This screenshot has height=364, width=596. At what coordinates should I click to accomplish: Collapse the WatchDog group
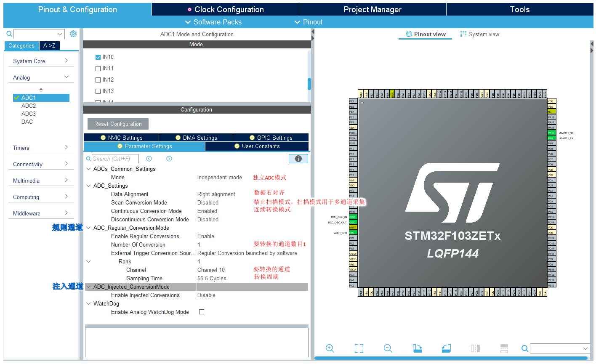point(88,303)
